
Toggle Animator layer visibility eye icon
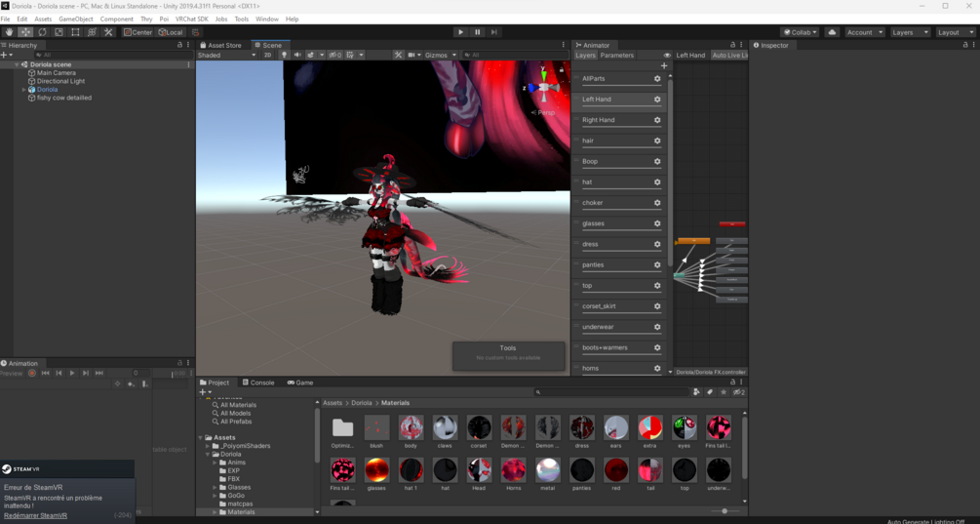(x=667, y=55)
